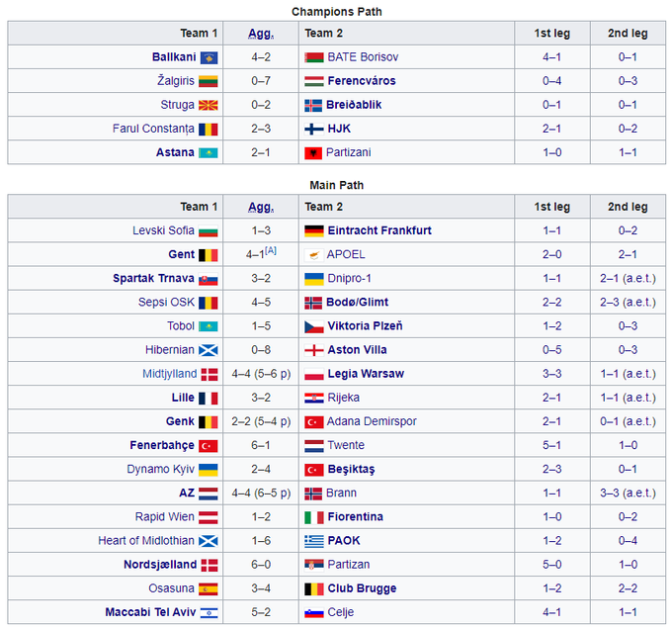The width and height of the screenshot is (672, 630).
Task: Click the Italy flag beside Fiorentina
Action: 313,517
